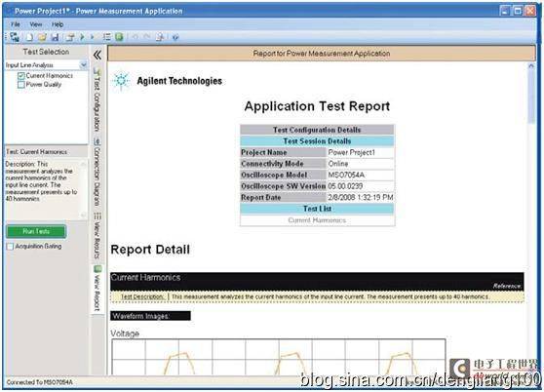Switch to the Test Configuration vertical tab

97,99
